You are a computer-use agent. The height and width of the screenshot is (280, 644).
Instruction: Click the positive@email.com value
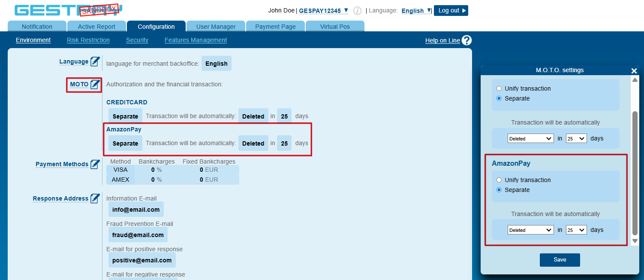(x=142, y=260)
